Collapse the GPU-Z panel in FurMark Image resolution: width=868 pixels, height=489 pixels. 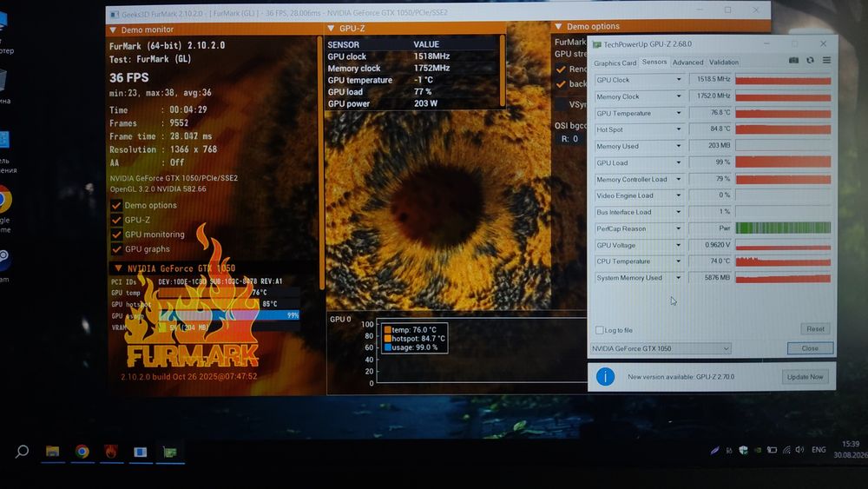coord(331,29)
